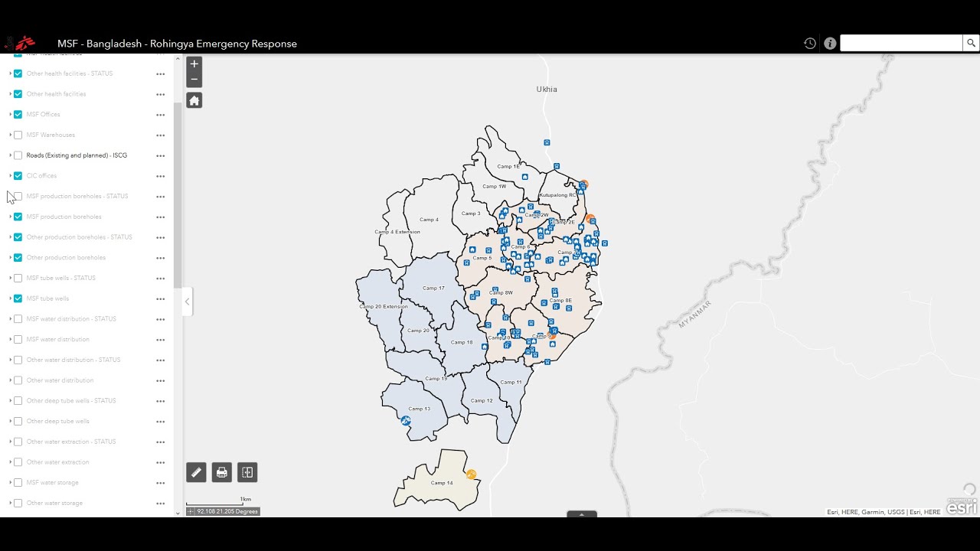980x551 pixels.
Task: Uncheck MSF Offices layer
Action: click(x=18, y=115)
